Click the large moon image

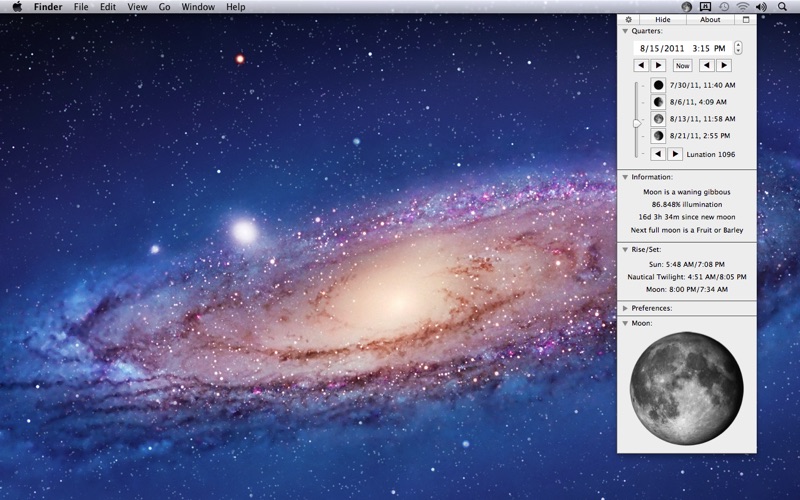687,388
